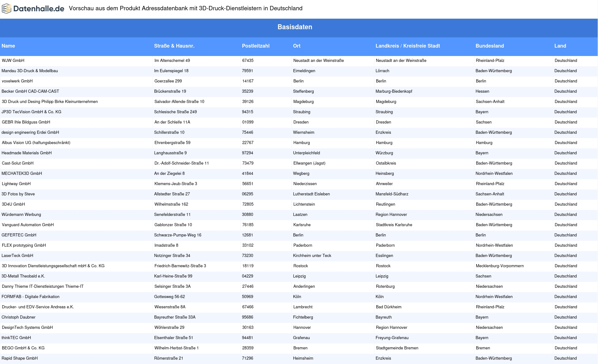598x364 pixels.
Task: Click the Cast-Solut GmbH name
Action: [17, 163]
